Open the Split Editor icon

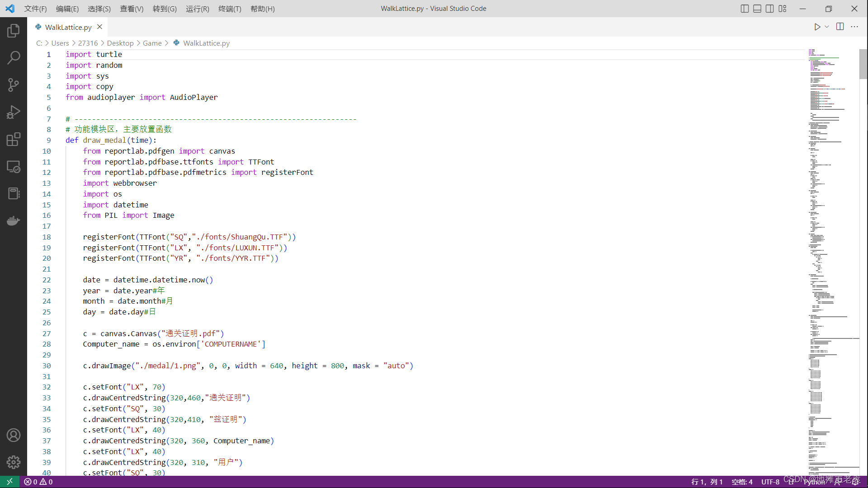[840, 27]
